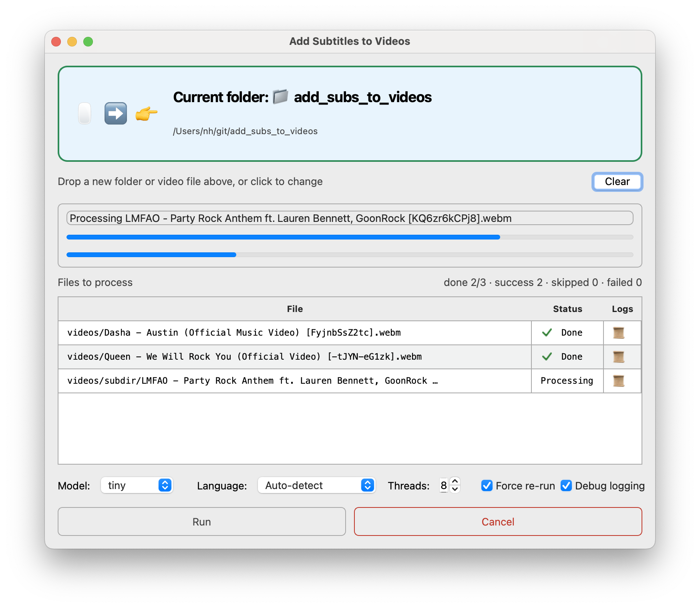Viewport: 700px width, 608px height.
Task: Click the Logs column header
Action: (x=622, y=309)
